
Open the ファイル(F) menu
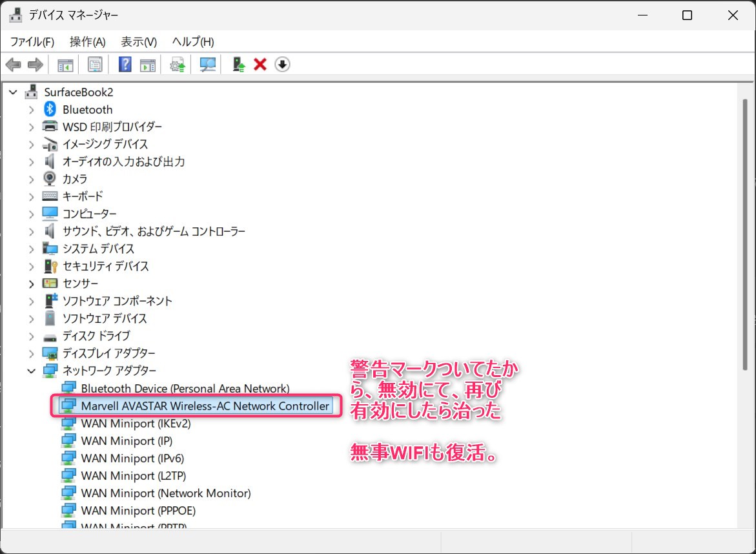(x=32, y=42)
